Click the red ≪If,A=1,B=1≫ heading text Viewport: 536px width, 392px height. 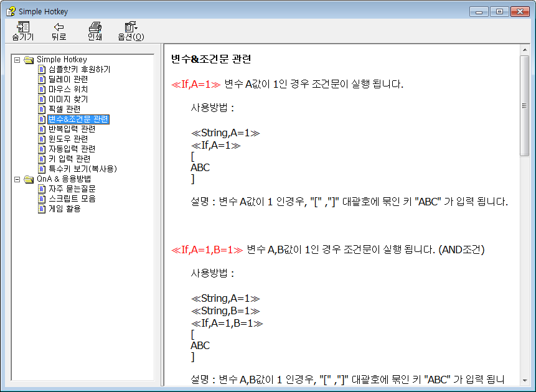pos(207,250)
